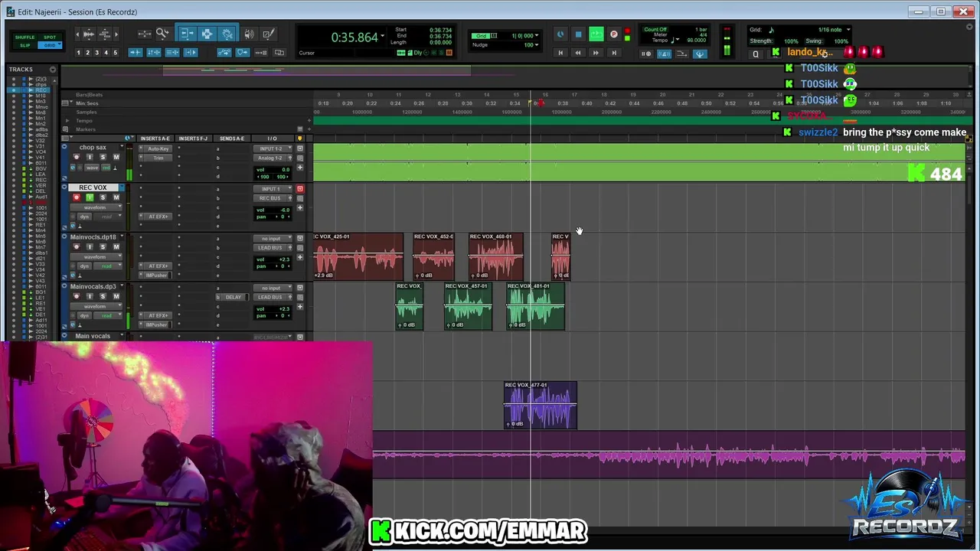Select the Bars|Beats ruler label
980x551 pixels.
pyautogui.click(x=89, y=95)
